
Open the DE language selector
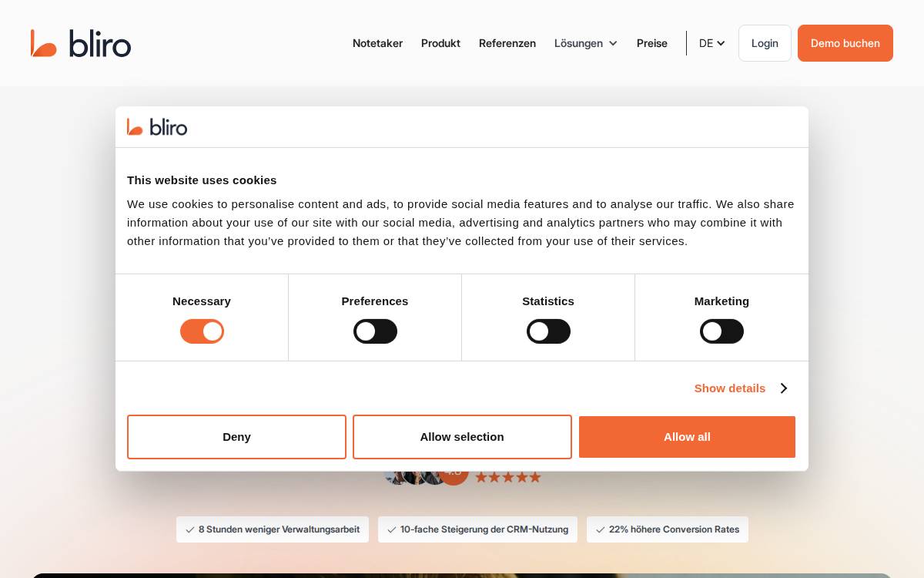click(712, 43)
